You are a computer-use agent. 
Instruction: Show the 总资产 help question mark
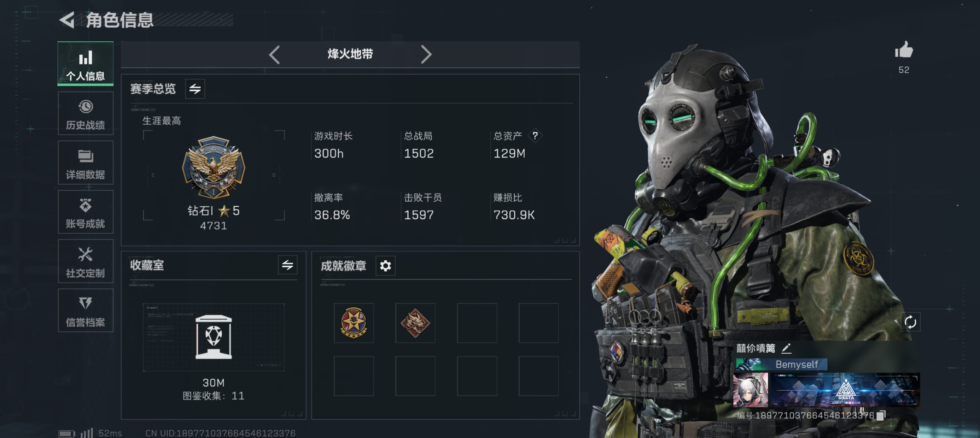pyautogui.click(x=535, y=136)
